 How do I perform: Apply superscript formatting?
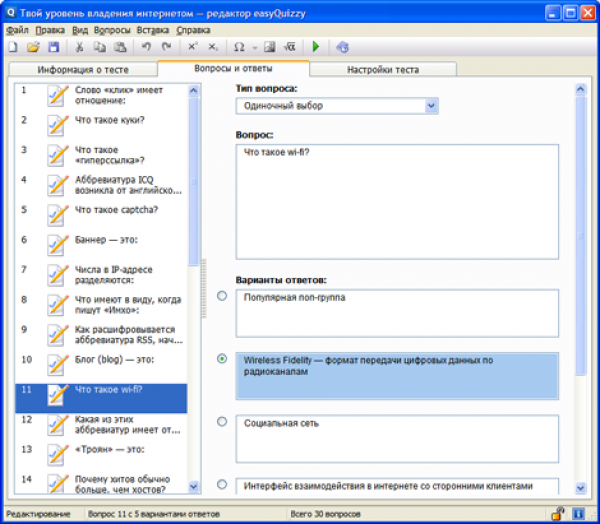(x=192, y=47)
